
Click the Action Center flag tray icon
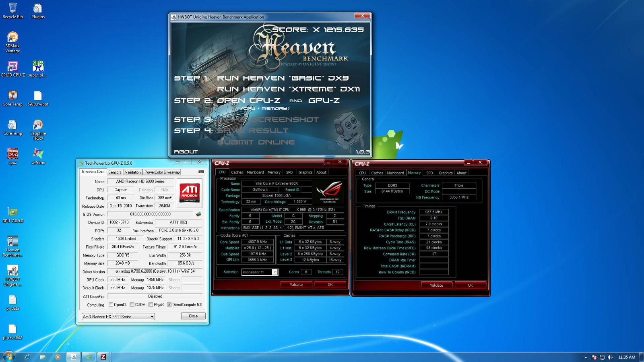click(x=594, y=357)
